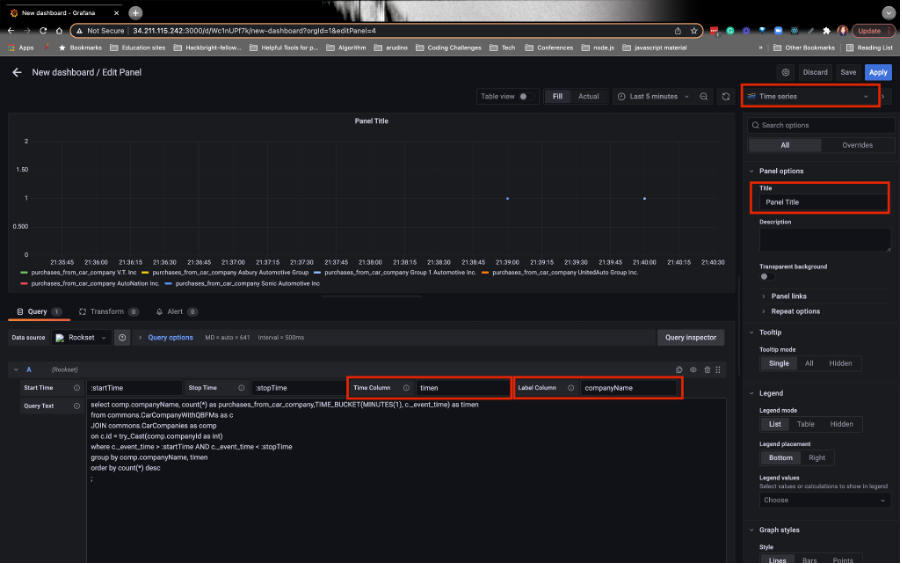Collapse the Panel options section

pyautogui.click(x=781, y=172)
